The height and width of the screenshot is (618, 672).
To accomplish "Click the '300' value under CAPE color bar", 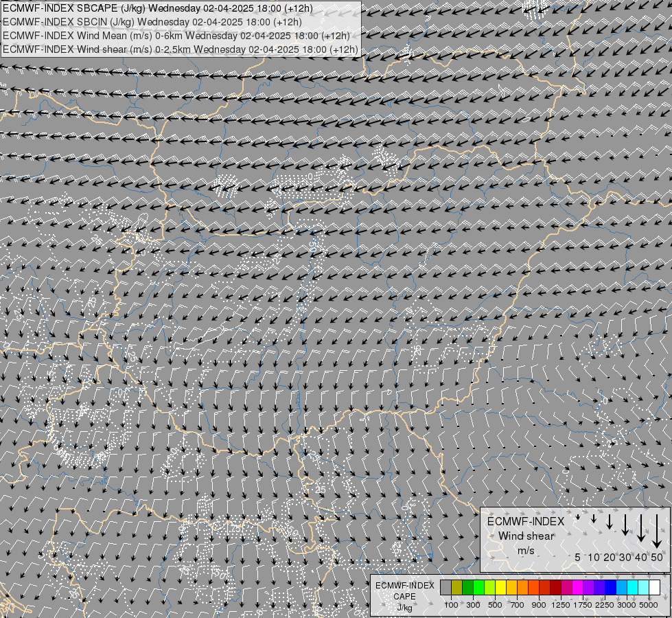I will tap(473, 605).
